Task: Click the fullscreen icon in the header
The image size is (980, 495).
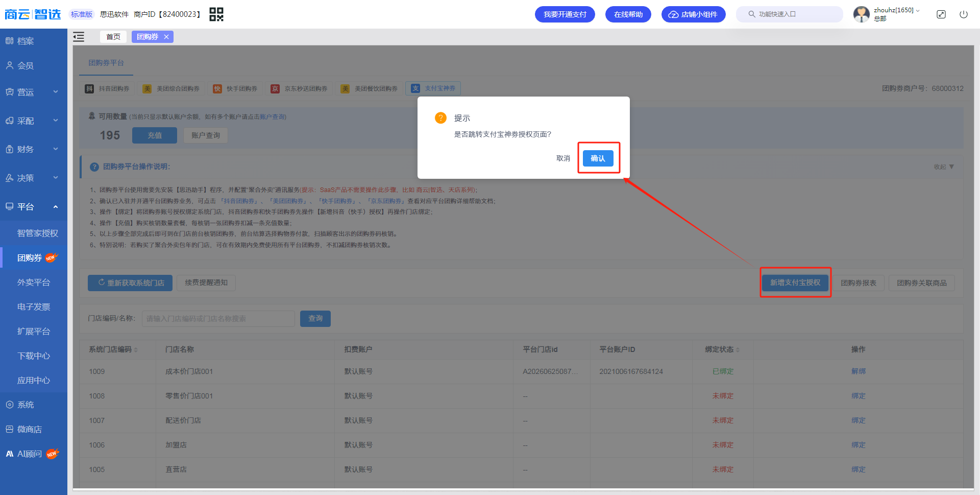Action: click(941, 14)
